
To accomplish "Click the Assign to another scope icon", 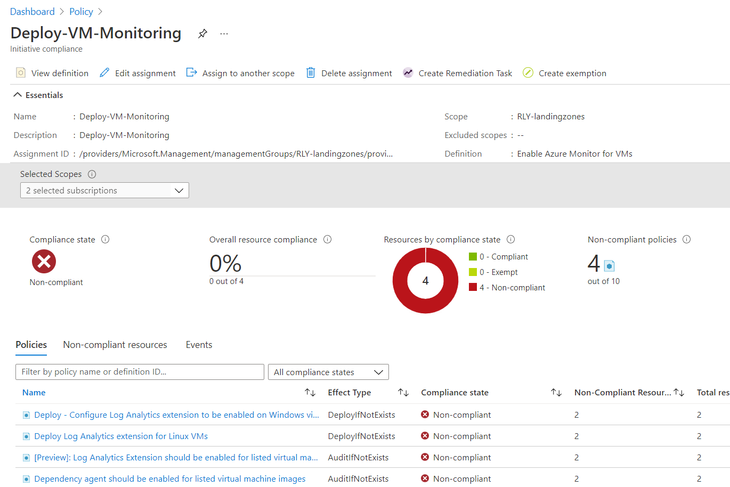I will tap(191, 73).
